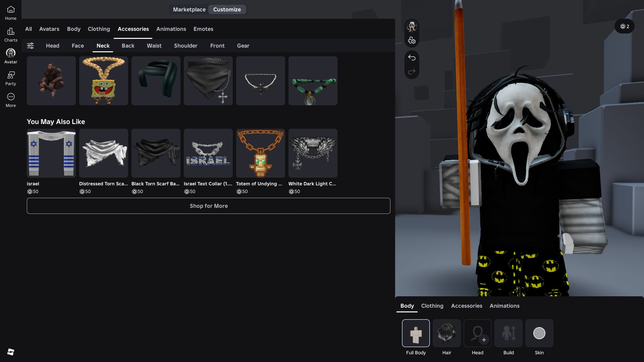Switch to the Body tab under the avatar
The height and width of the screenshot is (362, 644).
tap(407, 306)
